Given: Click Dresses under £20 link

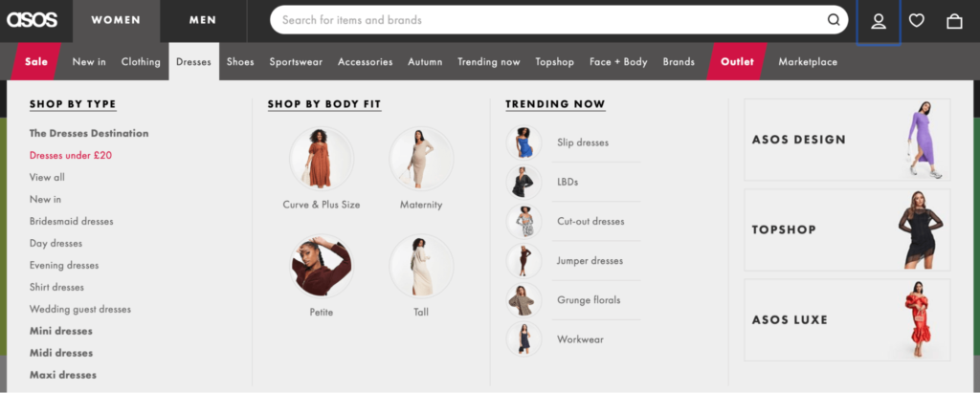Looking at the screenshot, I should pos(71,155).
